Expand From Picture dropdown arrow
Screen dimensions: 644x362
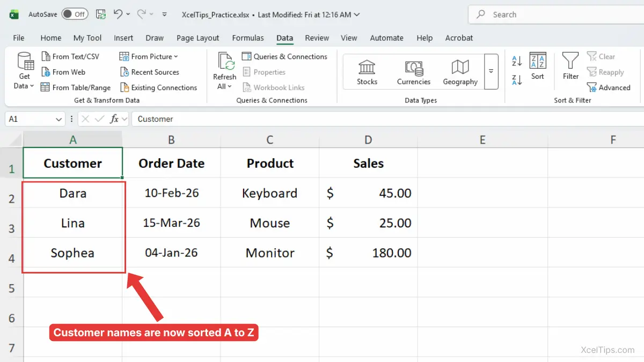tap(176, 56)
